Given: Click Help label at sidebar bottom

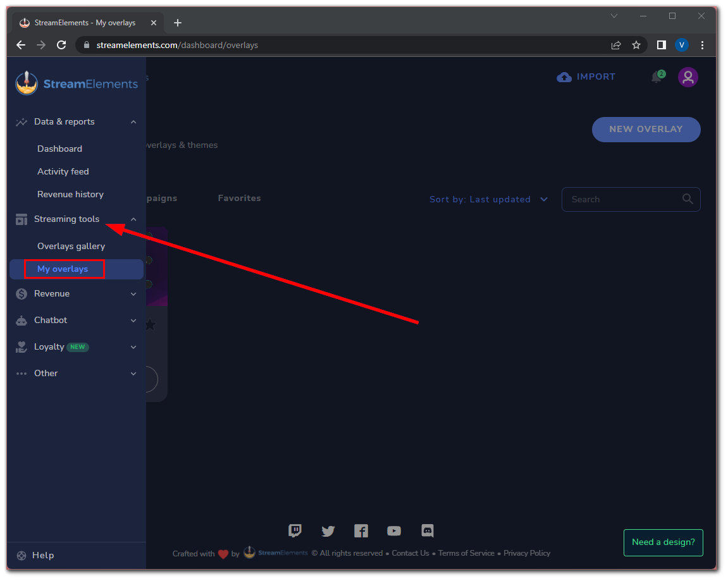Looking at the screenshot, I should [x=43, y=556].
